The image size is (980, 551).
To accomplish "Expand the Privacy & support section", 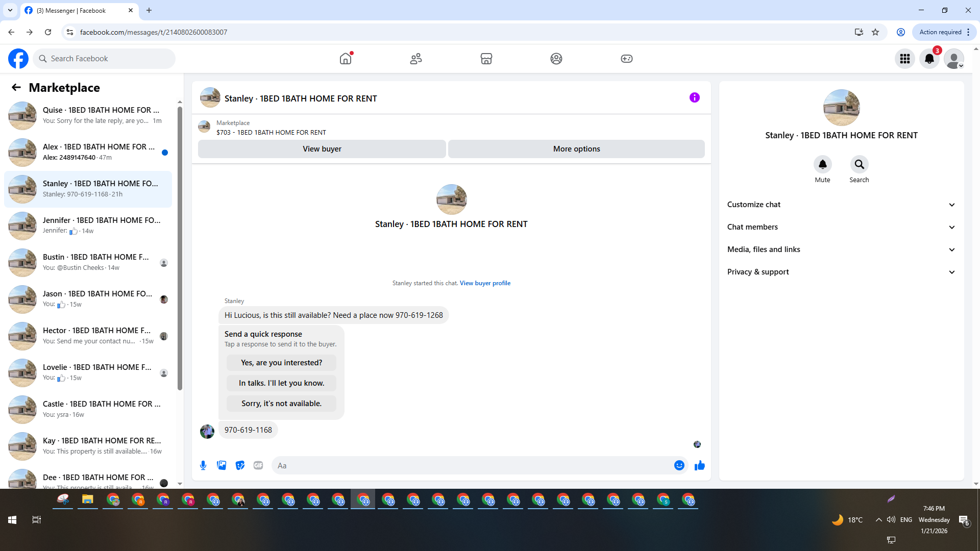I will pos(841,272).
